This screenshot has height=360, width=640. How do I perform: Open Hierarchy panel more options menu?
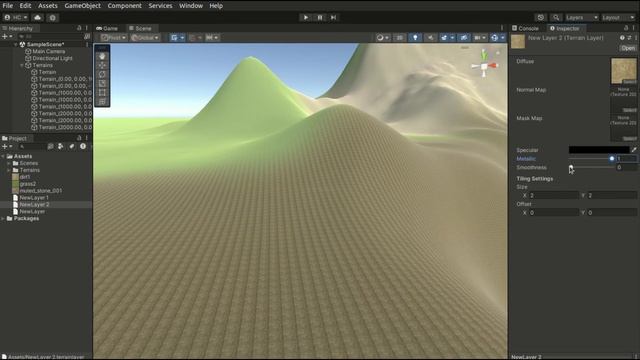pyautogui.click(x=87, y=28)
